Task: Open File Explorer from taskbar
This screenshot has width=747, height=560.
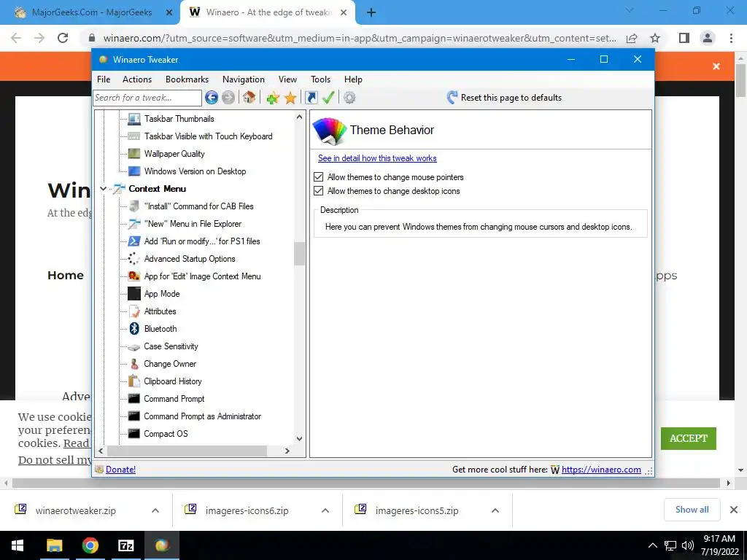Action: point(54,545)
